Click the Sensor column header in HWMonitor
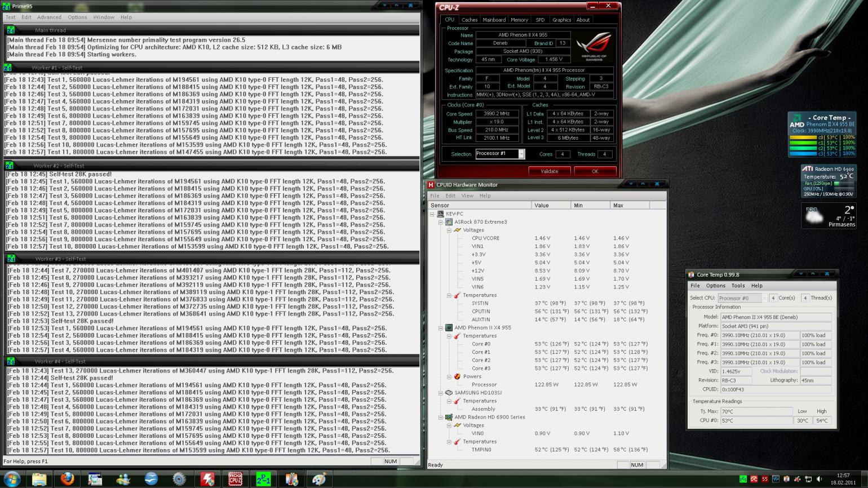The image size is (868, 488). [x=479, y=205]
